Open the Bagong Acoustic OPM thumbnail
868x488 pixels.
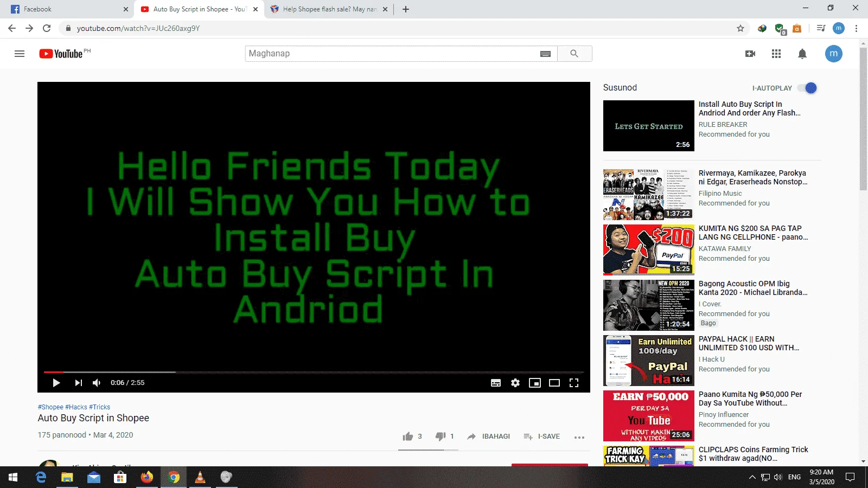tap(649, 305)
